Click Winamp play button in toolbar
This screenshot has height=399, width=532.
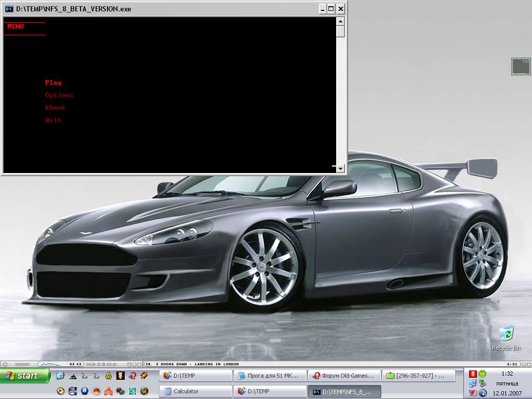[x=94, y=364]
